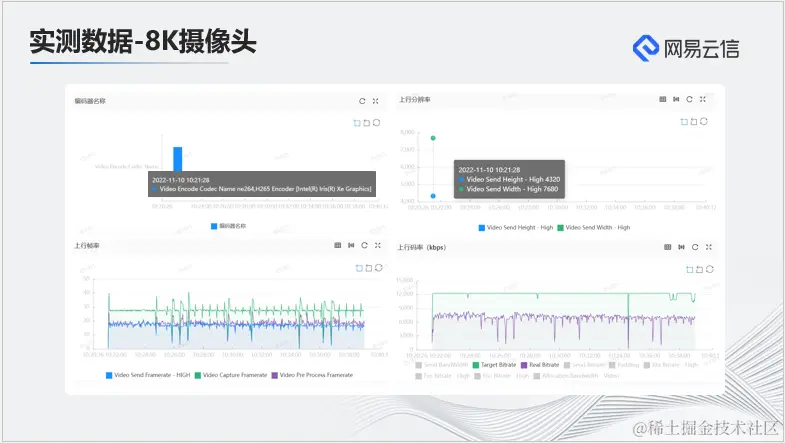Click the slide title 实测数据-8K摄像头
The height and width of the screenshot is (443, 785).
point(143,42)
